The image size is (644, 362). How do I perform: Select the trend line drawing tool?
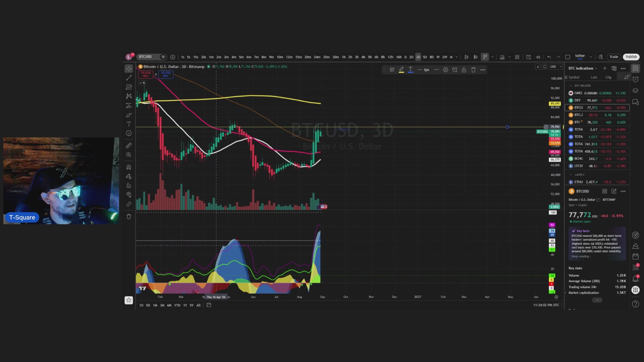pos(129,78)
